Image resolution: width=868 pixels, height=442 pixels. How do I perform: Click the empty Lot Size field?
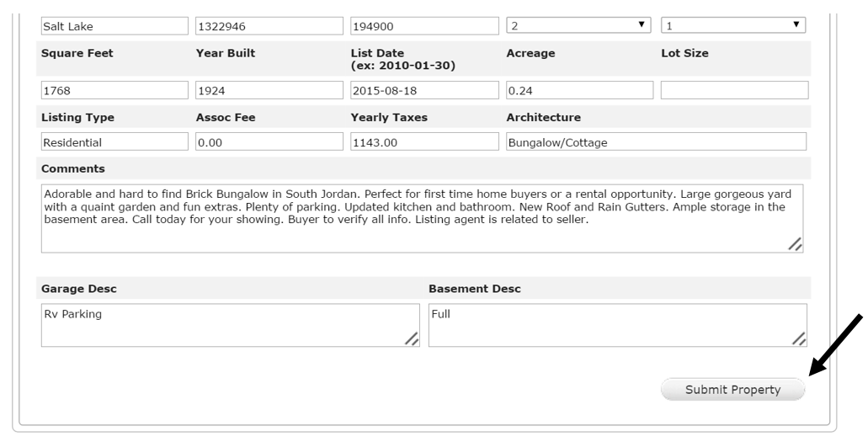pos(735,90)
